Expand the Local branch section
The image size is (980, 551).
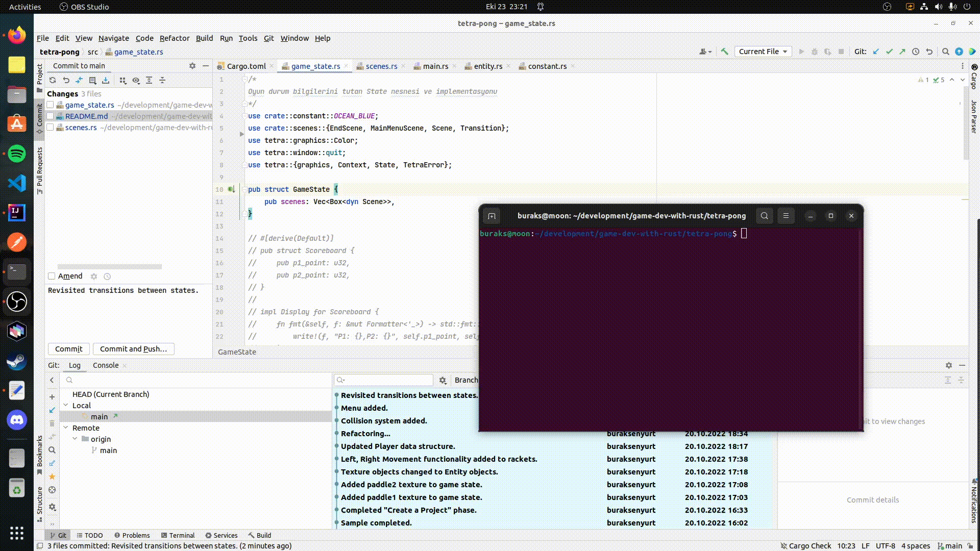(x=65, y=405)
